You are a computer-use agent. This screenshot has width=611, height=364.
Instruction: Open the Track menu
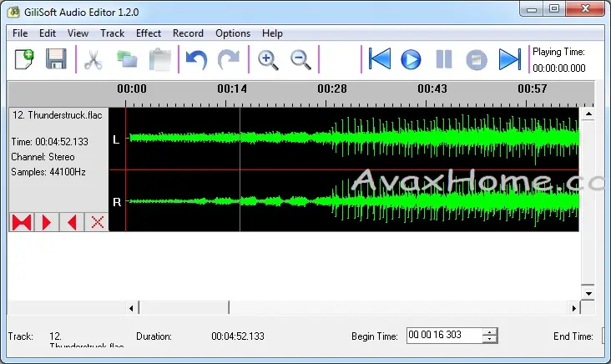point(112,33)
